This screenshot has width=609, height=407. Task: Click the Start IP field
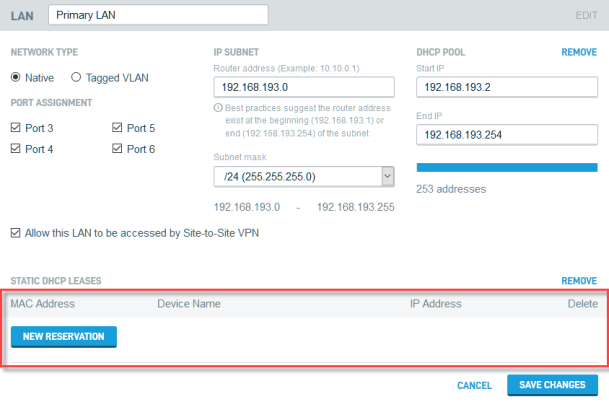coord(506,88)
